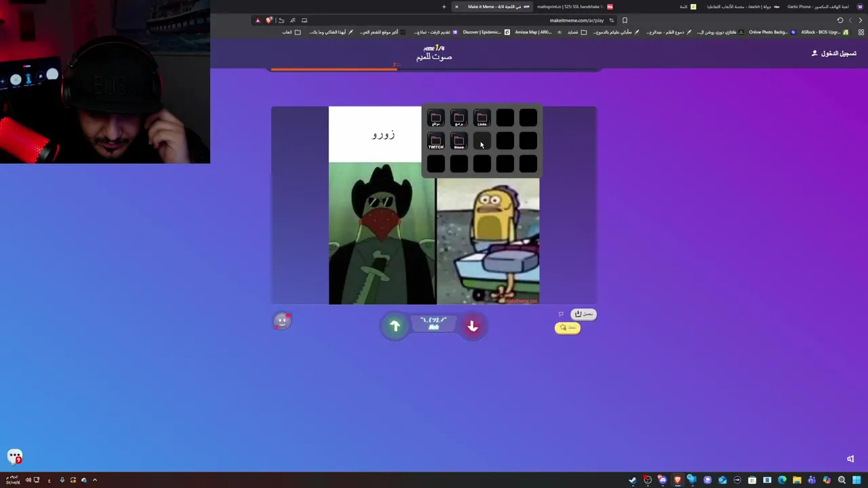Open a new browser tab
868x488 pixels.
(444, 7)
